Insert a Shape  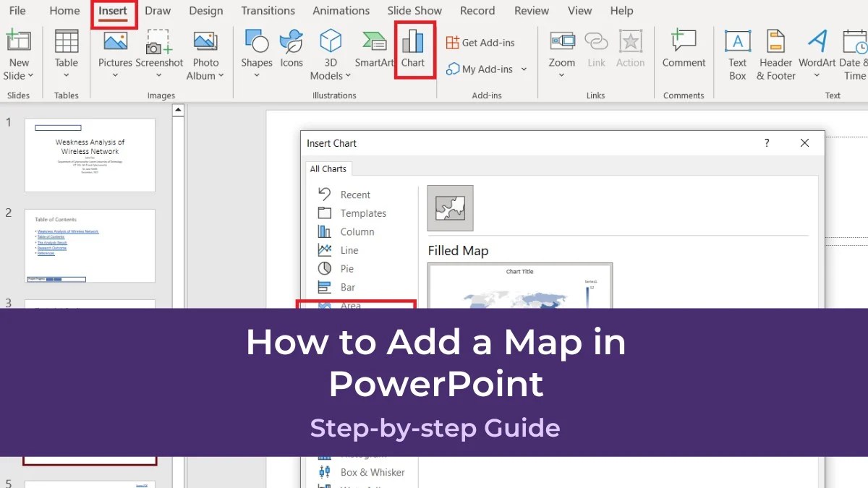coord(255,51)
